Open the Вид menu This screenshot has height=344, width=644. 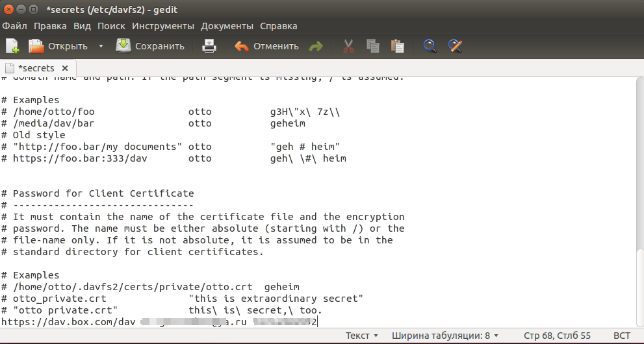82,26
